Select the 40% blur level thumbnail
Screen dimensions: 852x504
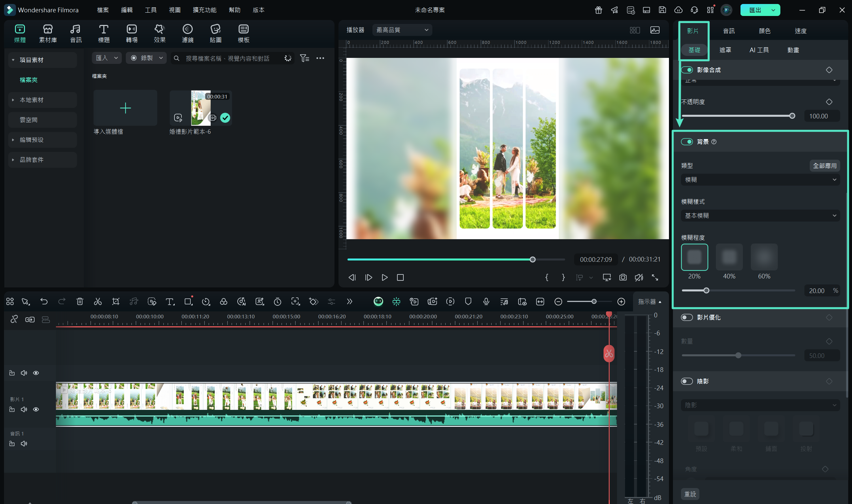[729, 257]
